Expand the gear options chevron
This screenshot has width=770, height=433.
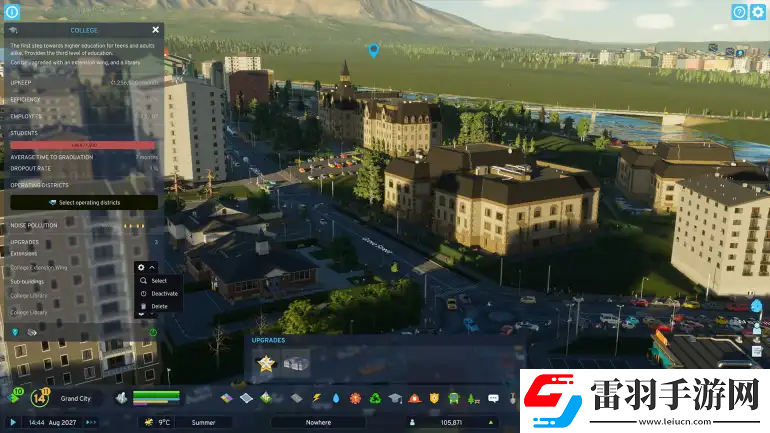point(152,268)
